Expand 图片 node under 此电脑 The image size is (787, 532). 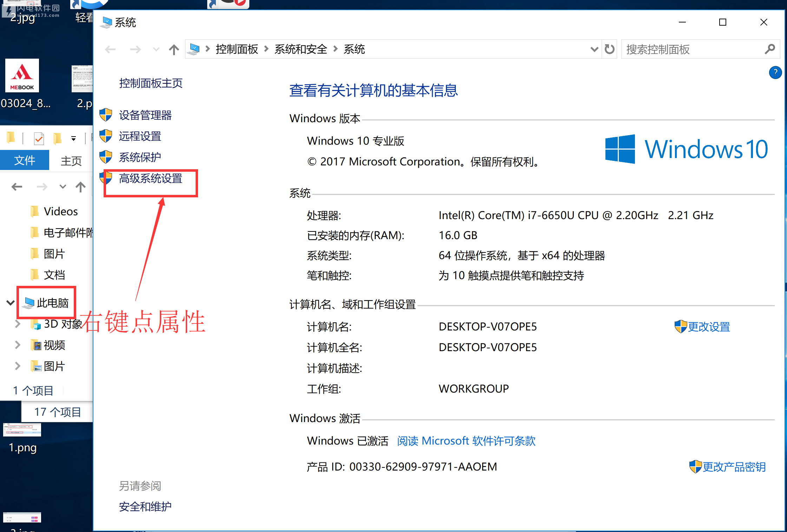18,366
